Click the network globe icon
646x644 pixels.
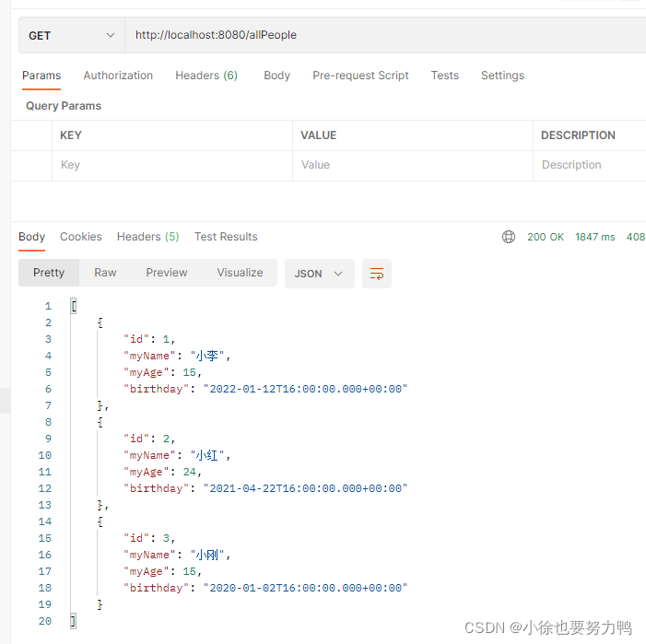point(509,237)
